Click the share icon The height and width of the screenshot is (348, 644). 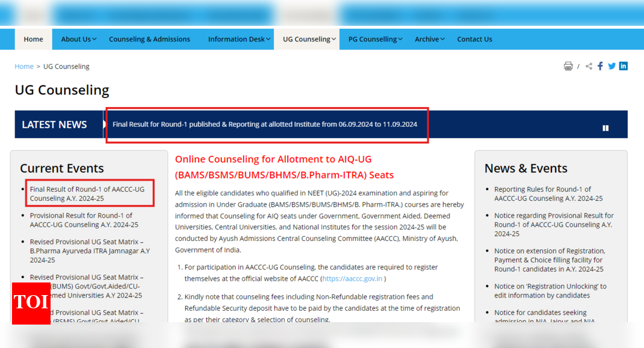click(x=589, y=66)
